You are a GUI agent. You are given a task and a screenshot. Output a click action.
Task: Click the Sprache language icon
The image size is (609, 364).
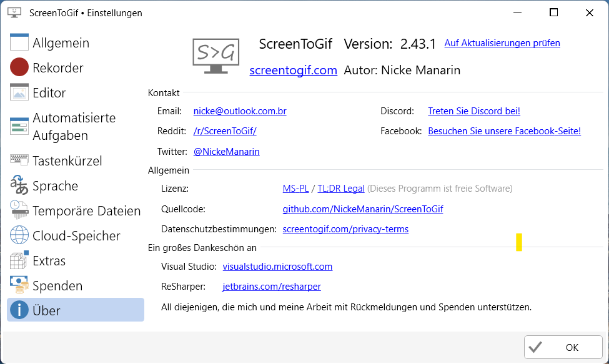tap(19, 185)
